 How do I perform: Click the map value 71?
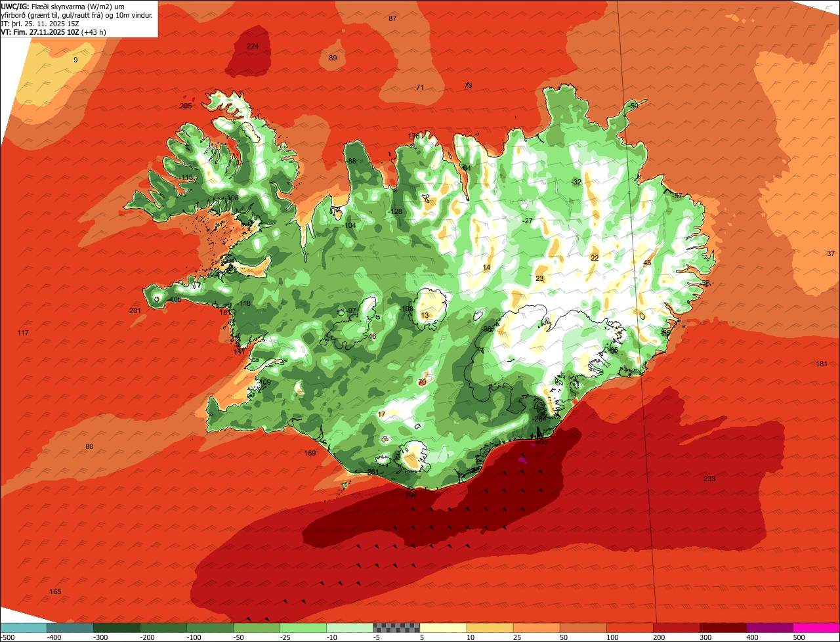pos(420,87)
